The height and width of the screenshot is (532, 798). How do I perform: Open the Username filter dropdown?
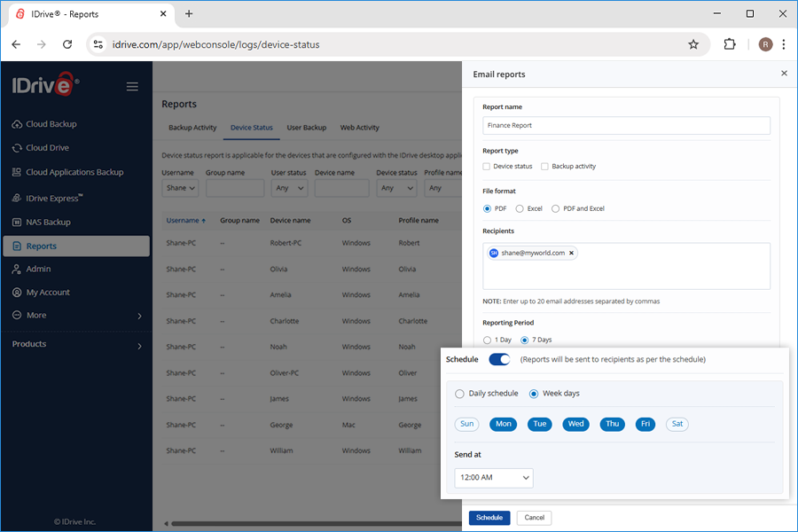pos(180,188)
